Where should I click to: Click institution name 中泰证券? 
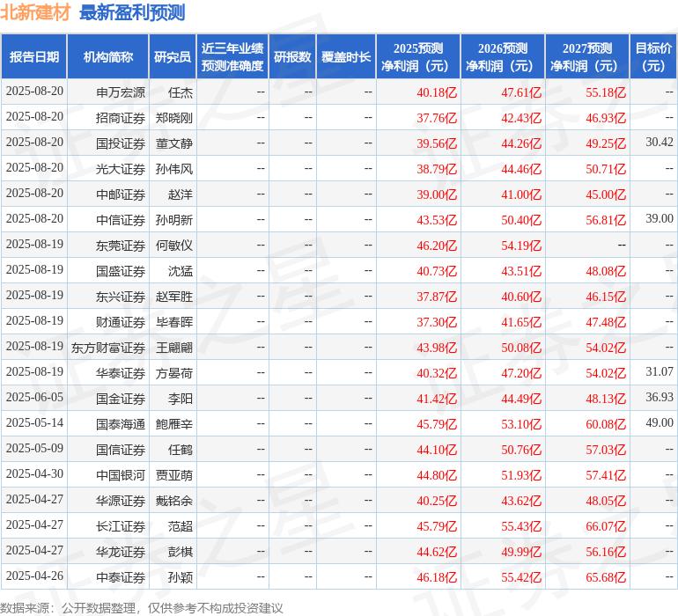[121, 576]
